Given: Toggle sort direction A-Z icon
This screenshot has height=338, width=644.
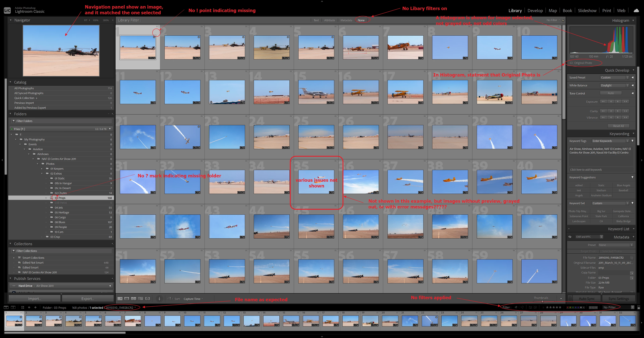Looking at the screenshot, I should coord(170,299).
